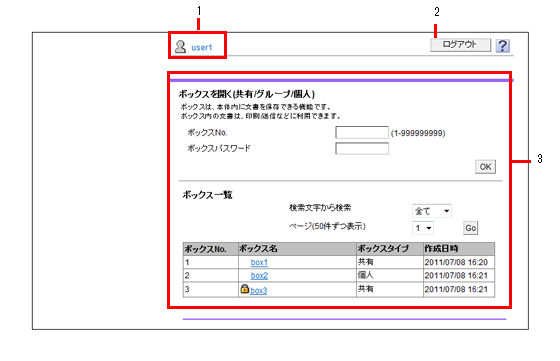Open help via question mark icon
The height and width of the screenshot is (361, 560).
pos(502,46)
